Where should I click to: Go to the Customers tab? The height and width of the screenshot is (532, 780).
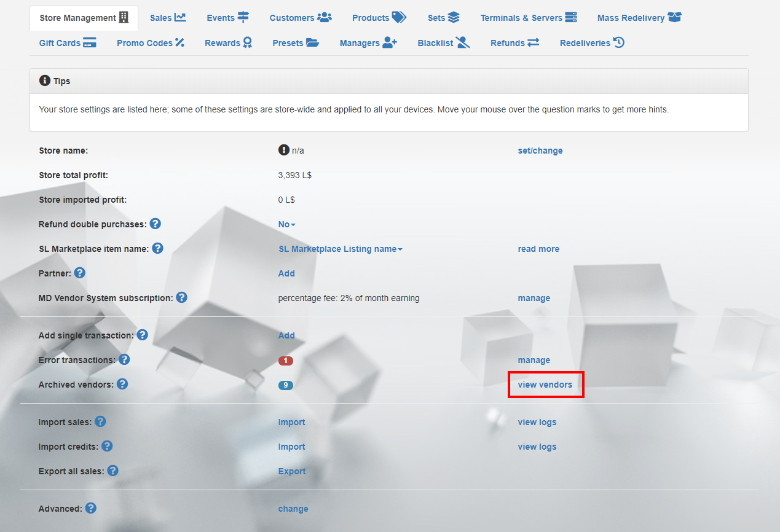coord(301,18)
